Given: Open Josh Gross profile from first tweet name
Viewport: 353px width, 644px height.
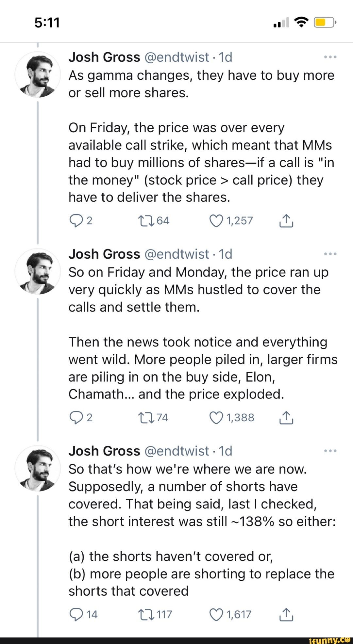Looking at the screenshot, I should [104, 57].
